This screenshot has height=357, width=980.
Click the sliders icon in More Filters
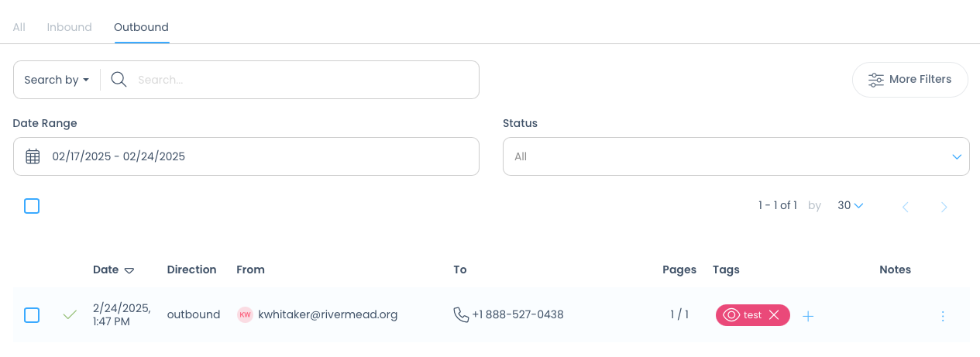875,80
